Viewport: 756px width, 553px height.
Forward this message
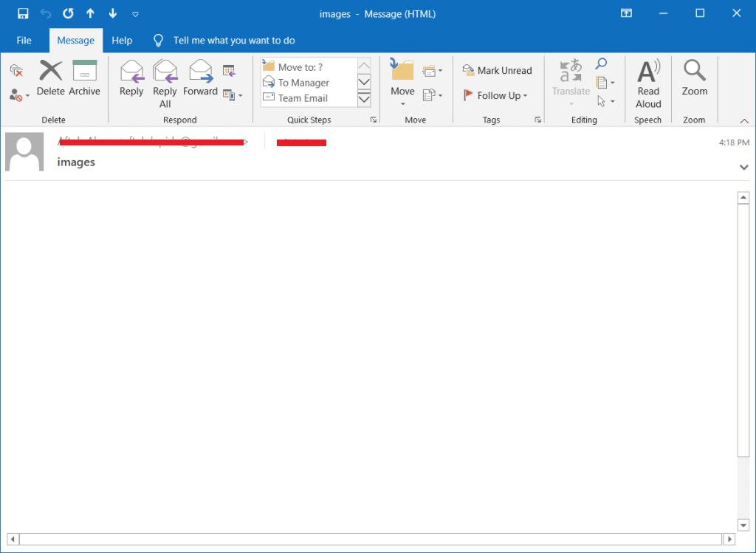200,78
